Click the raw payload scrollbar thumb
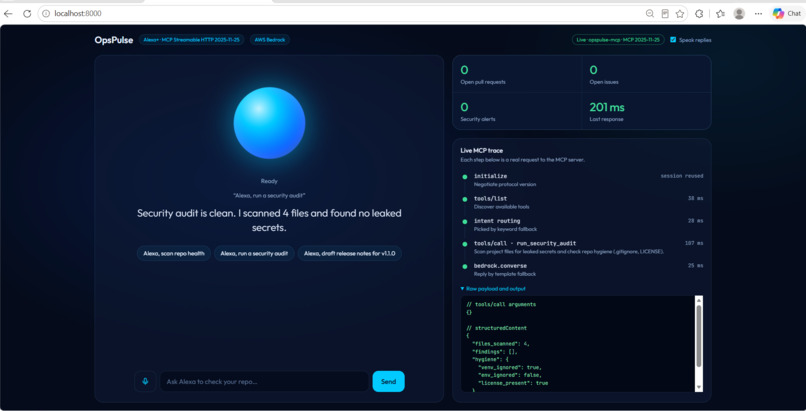806x411 pixels. click(x=699, y=336)
